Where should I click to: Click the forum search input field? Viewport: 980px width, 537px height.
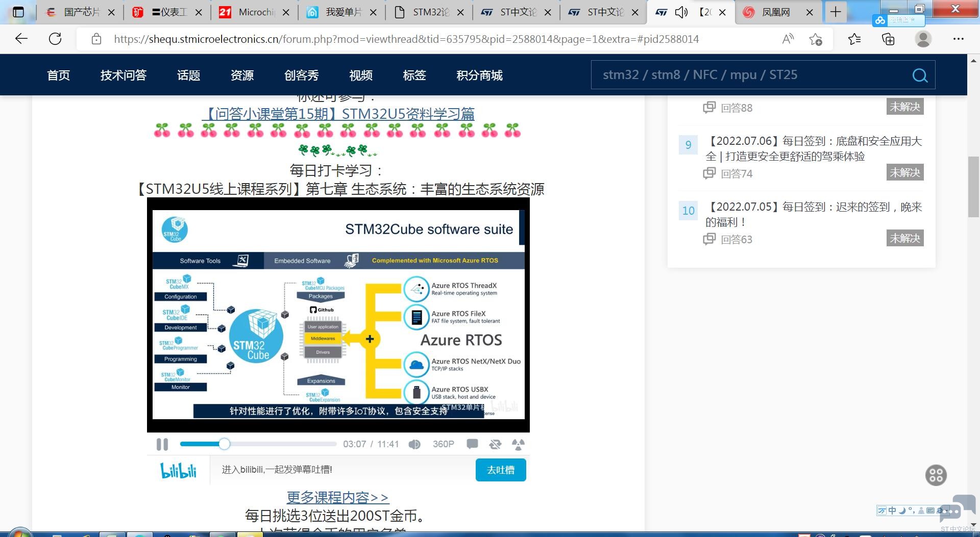750,75
